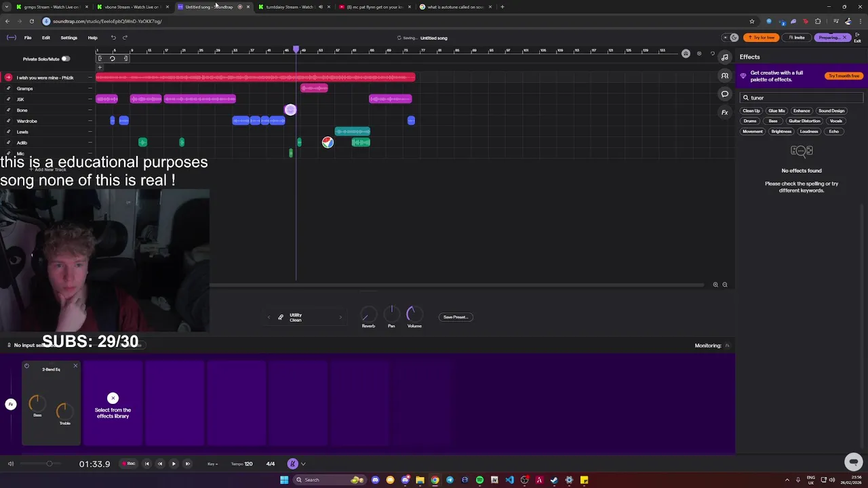Expand options for JSK track
868x488 pixels.
coord(90,99)
